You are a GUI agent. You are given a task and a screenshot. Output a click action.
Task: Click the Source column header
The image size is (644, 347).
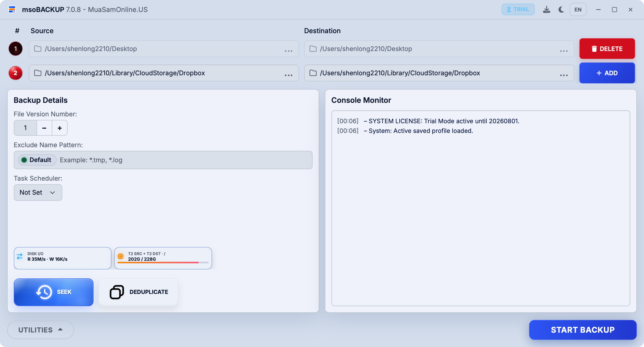(x=42, y=31)
